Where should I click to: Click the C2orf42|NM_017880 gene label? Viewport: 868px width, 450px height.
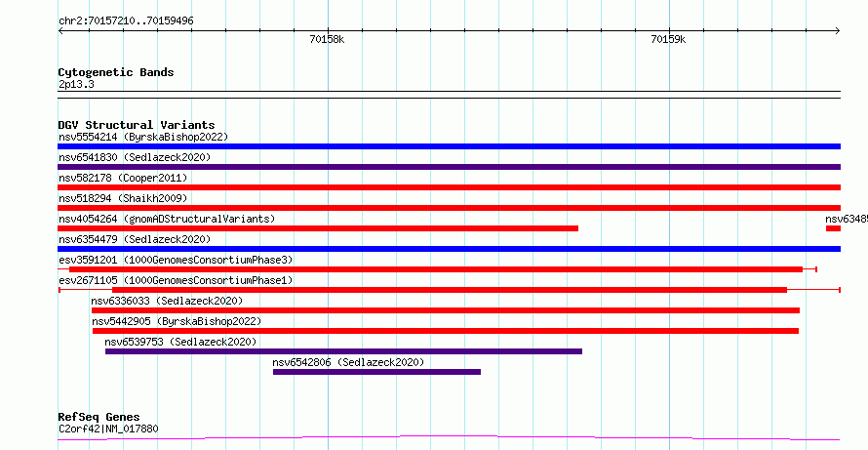(109, 429)
